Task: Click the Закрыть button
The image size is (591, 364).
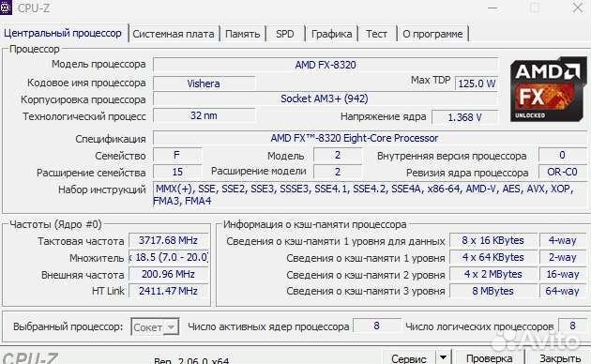Action: [x=559, y=358]
